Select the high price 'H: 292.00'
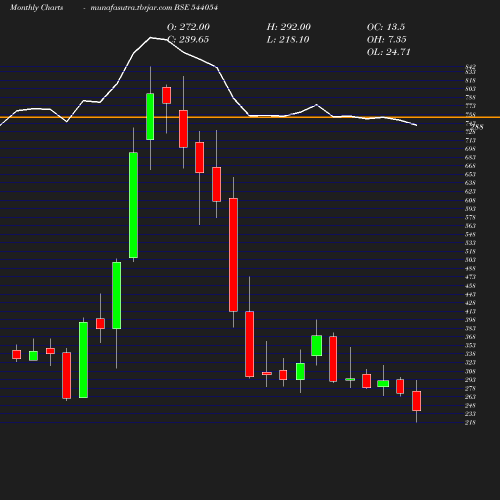 pyautogui.click(x=289, y=27)
